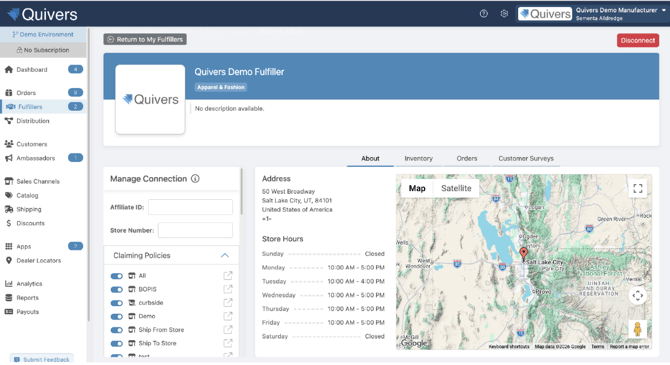The height and width of the screenshot is (365, 670).
Task: Click the Quivers fulfiller logo thumbnail
Action: pos(150,100)
